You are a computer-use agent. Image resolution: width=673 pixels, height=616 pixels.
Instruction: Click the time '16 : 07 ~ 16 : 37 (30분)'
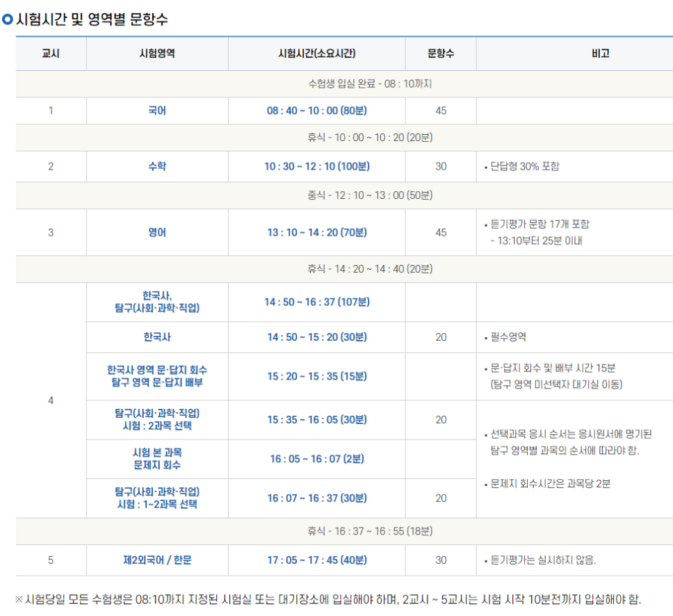coord(317,499)
